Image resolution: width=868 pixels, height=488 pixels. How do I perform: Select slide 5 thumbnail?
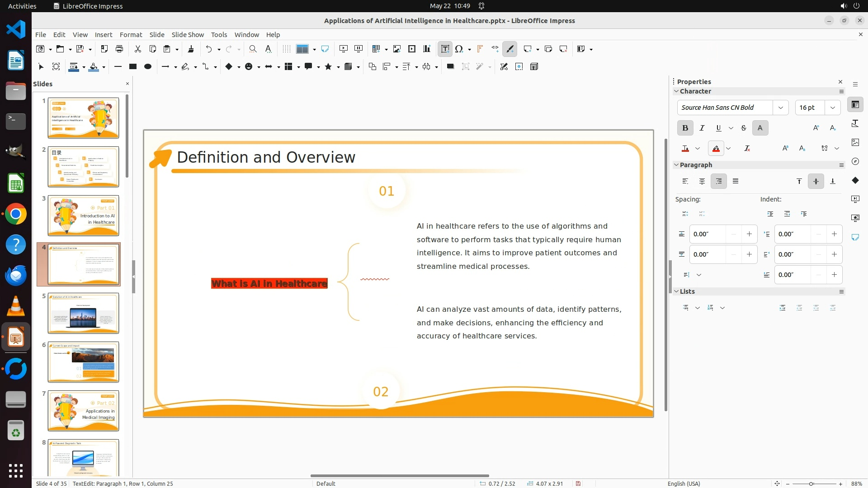point(83,313)
